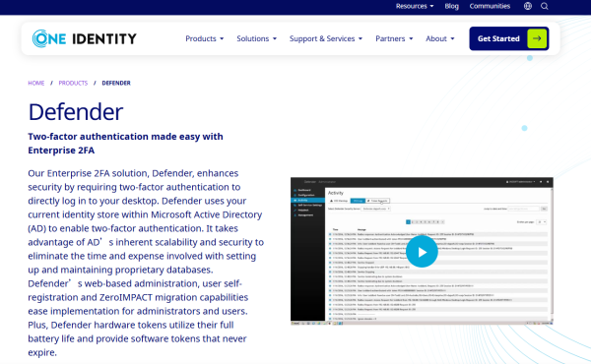Click the One Identity logo
This screenshot has height=364, width=591.
[85, 38]
